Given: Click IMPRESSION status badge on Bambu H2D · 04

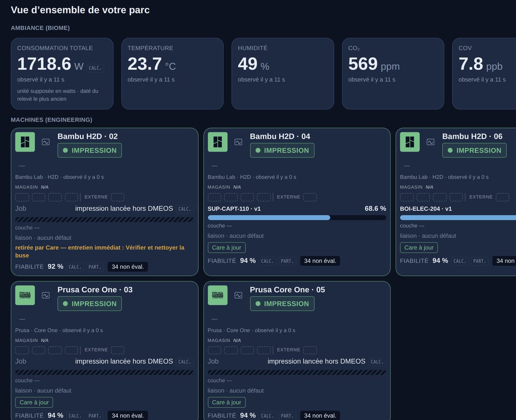Looking at the screenshot, I should click(x=282, y=150).
